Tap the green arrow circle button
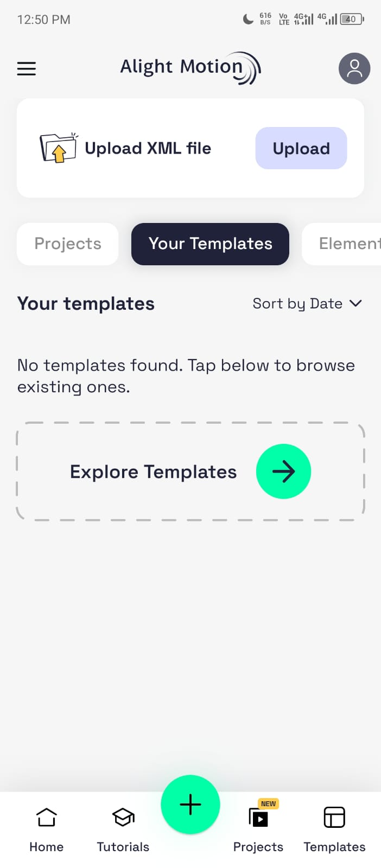The width and height of the screenshot is (381, 868). pyautogui.click(x=283, y=471)
